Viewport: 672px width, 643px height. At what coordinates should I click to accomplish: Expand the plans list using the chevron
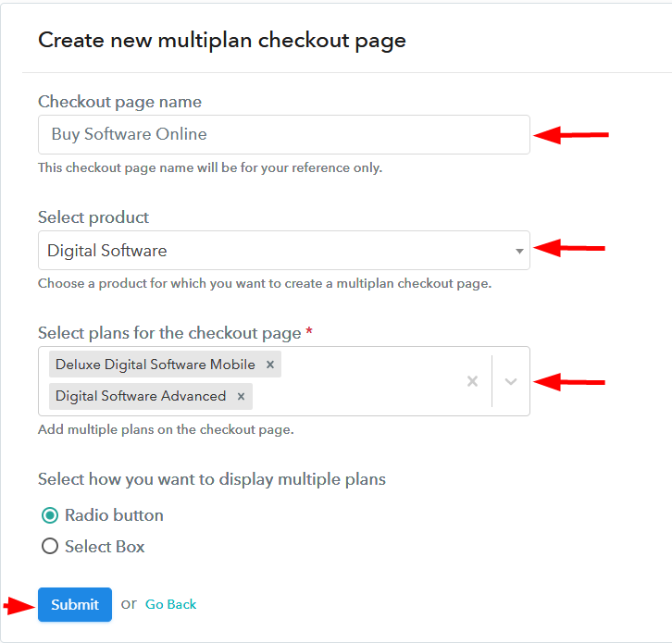[x=511, y=381]
